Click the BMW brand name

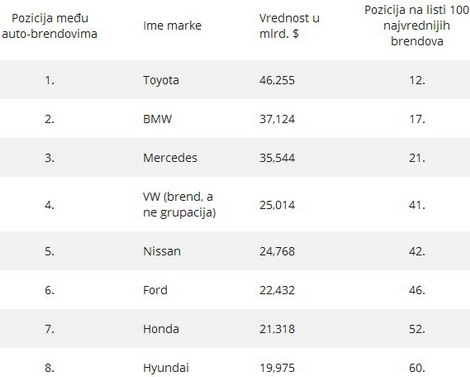point(157,119)
